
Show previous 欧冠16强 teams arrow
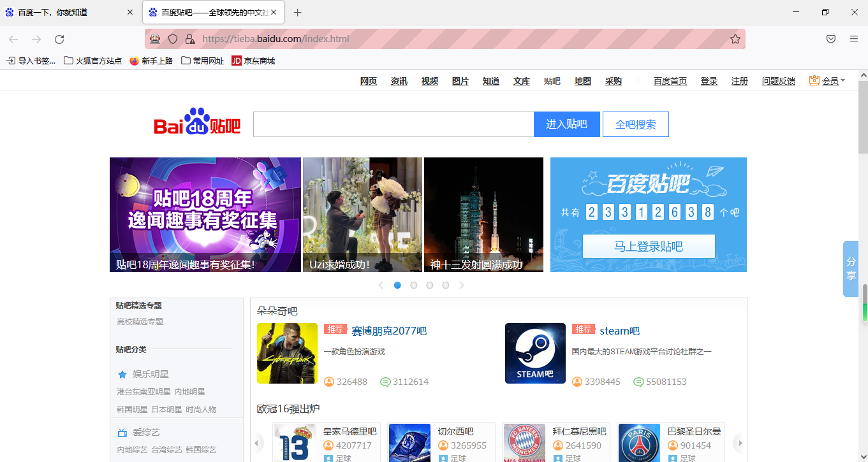(x=258, y=442)
